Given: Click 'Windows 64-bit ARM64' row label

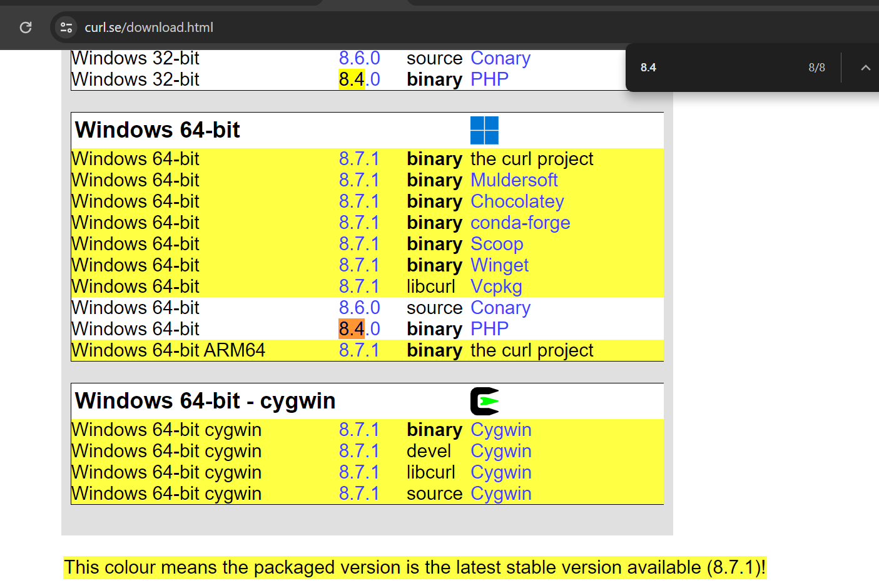Looking at the screenshot, I should pyautogui.click(x=168, y=350).
